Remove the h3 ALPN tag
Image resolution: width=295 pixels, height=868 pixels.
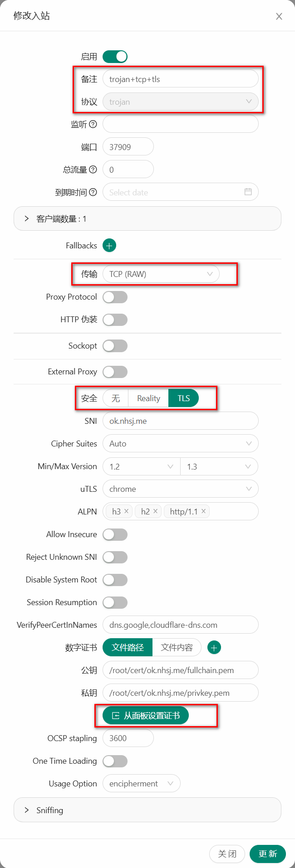(127, 511)
